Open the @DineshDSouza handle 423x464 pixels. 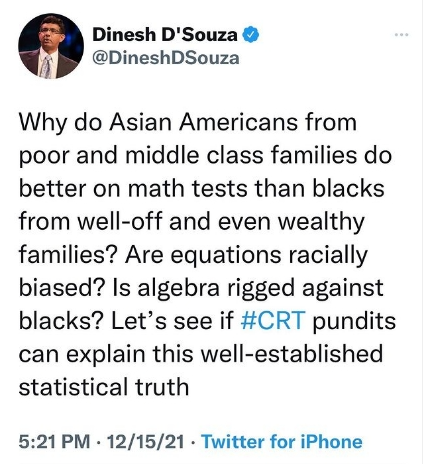click(166, 57)
